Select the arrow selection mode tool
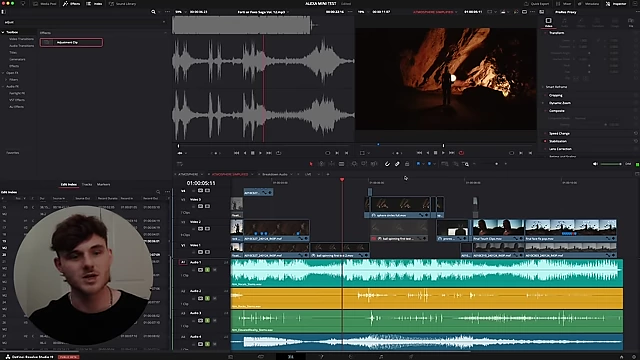Screen dimensions: 640x360 311,164
